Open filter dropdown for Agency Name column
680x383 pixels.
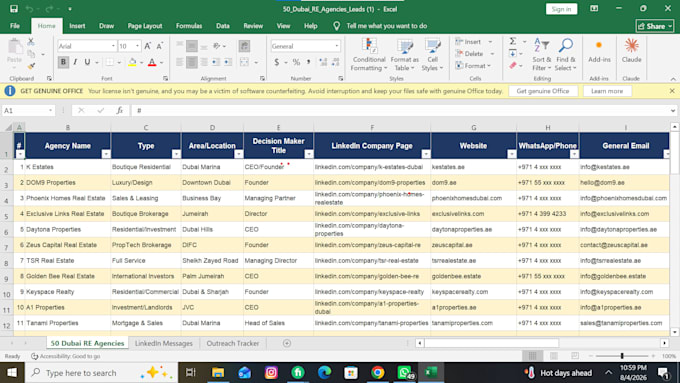[106, 154]
